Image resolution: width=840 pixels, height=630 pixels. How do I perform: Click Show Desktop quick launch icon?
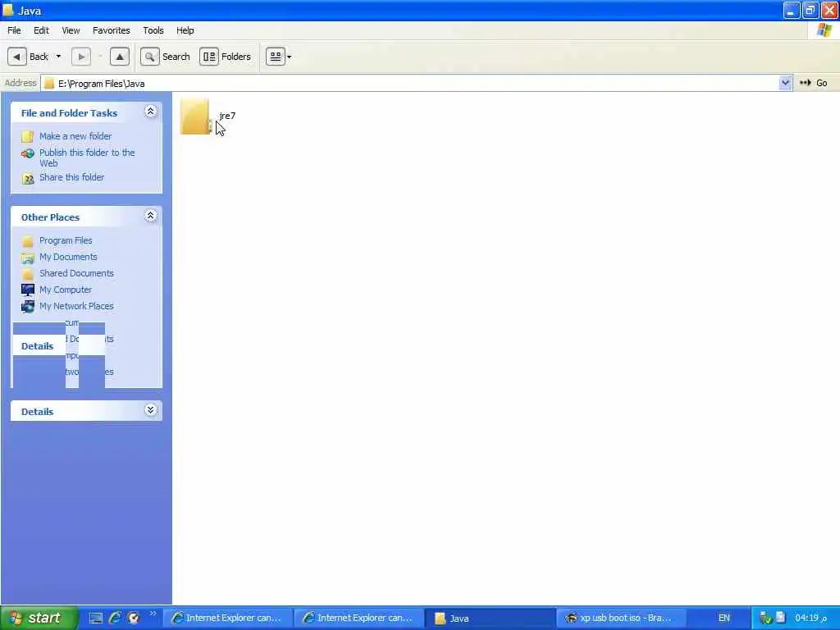[96, 619]
